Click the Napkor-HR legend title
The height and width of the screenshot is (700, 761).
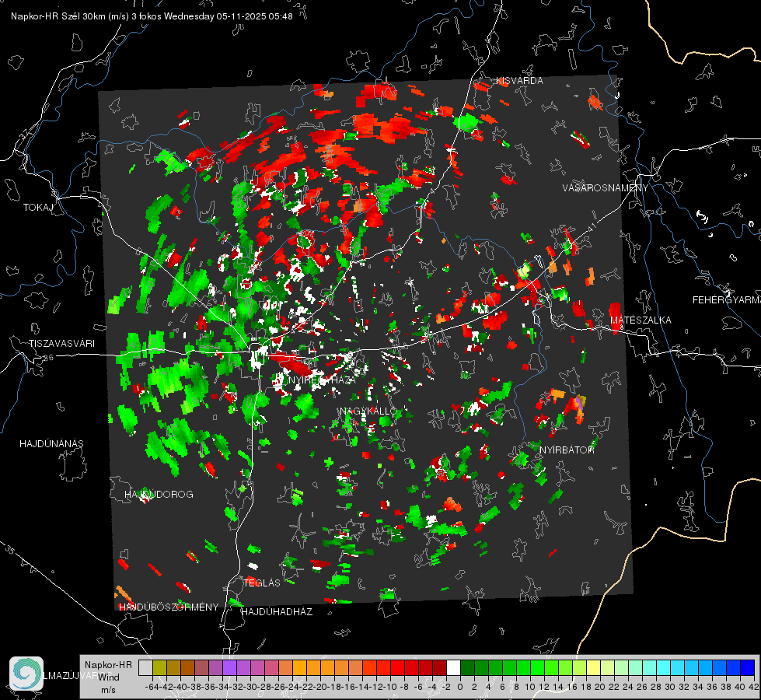(108, 665)
